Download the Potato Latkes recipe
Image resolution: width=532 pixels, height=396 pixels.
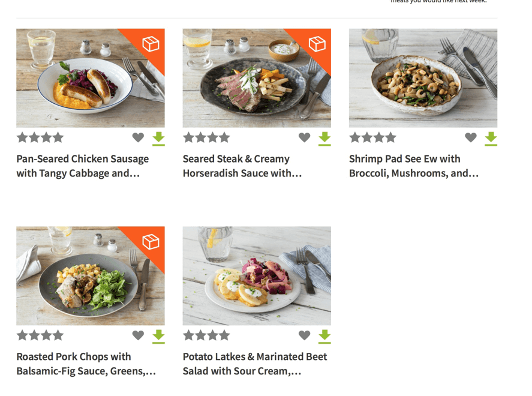(324, 336)
